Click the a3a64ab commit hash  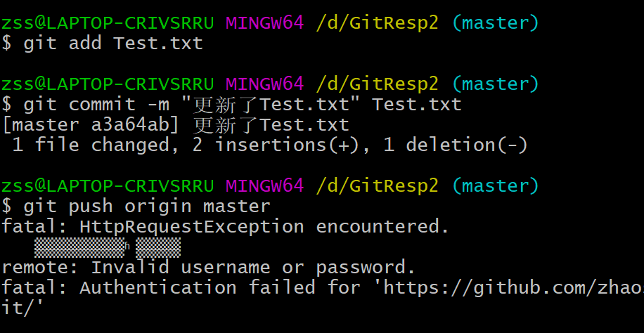(x=130, y=125)
